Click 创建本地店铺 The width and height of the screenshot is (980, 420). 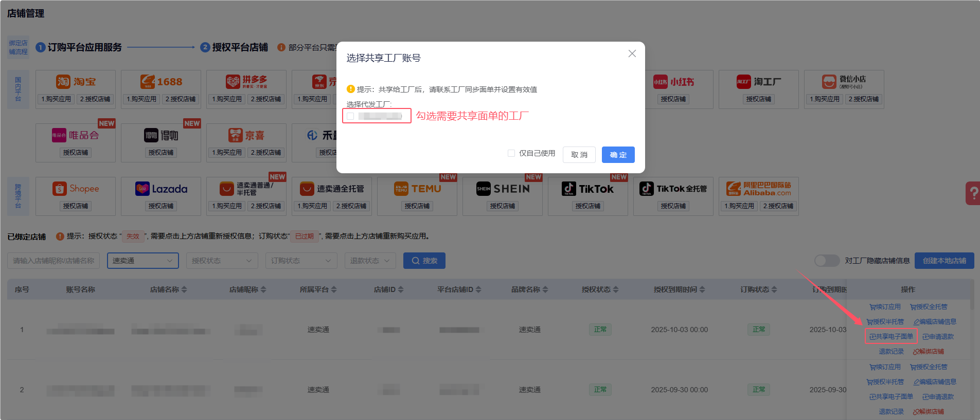[x=945, y=261]
